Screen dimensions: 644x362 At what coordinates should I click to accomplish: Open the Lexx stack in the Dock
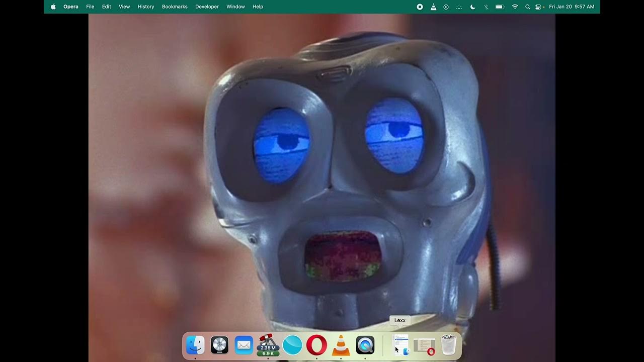pos(400,345)
